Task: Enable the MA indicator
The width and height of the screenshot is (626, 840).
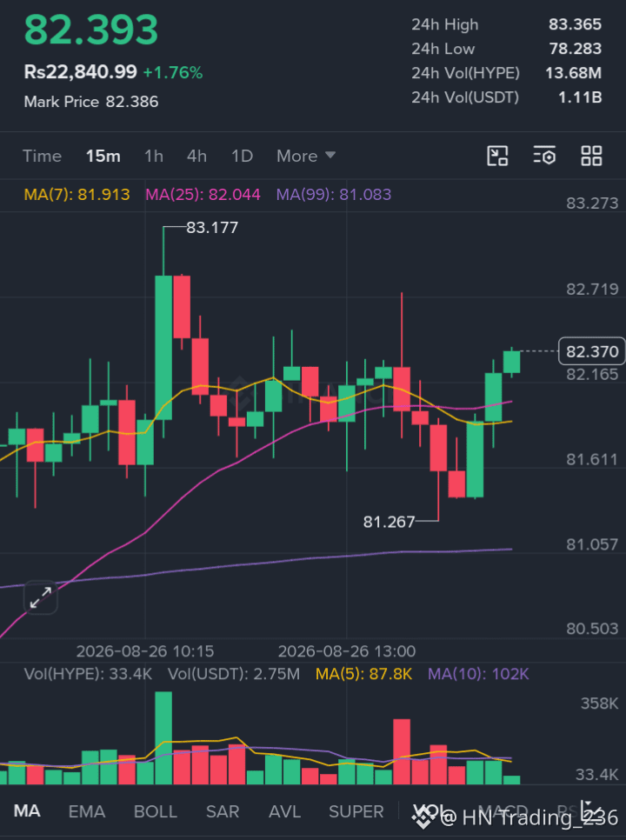Action: coord(27,811)
